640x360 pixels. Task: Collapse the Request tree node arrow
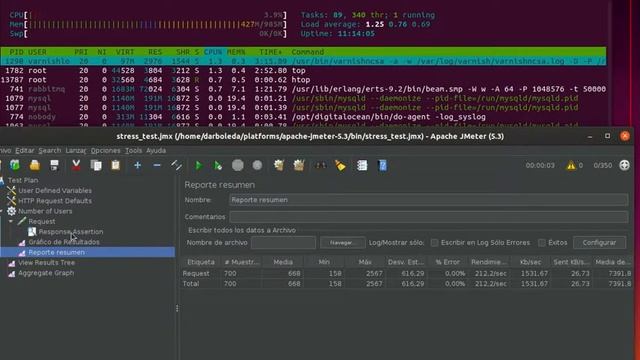11,221
